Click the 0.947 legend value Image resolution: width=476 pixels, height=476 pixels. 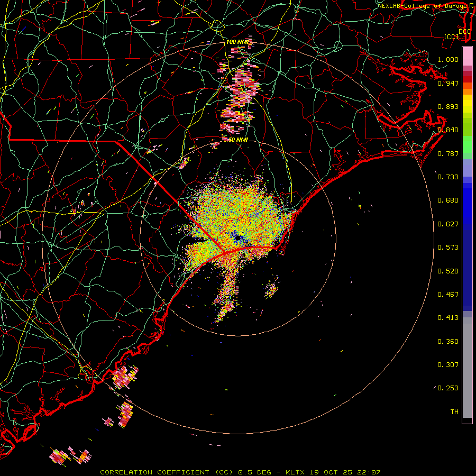click(448, 83)
